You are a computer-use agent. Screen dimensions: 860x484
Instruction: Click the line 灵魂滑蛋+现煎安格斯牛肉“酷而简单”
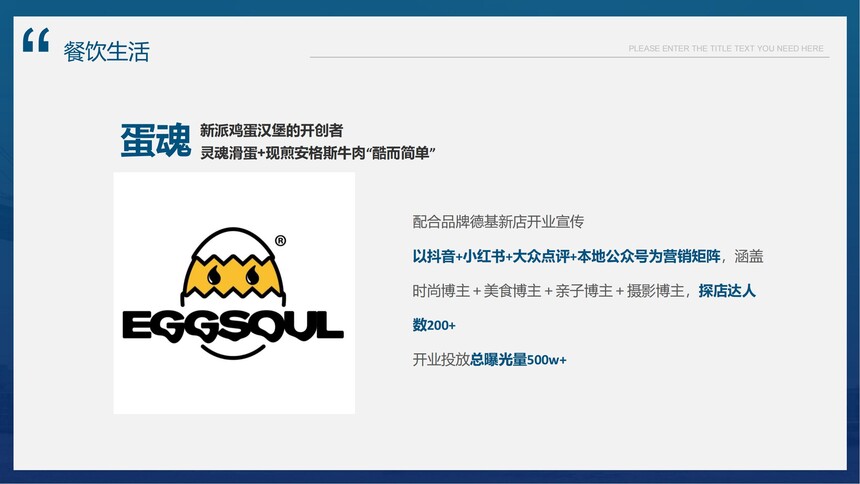[x=318, y=153]
